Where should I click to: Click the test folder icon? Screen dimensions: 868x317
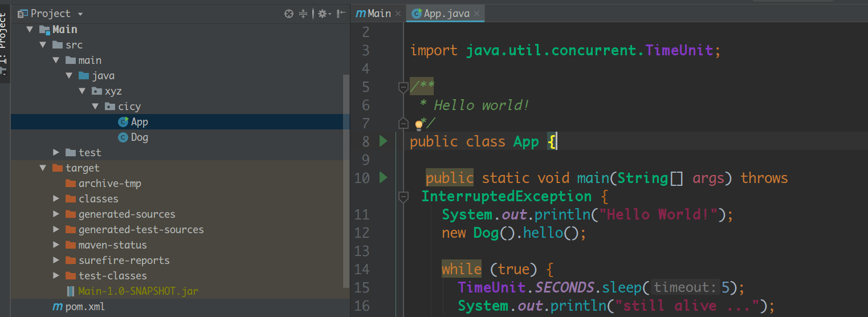[71, 152]
